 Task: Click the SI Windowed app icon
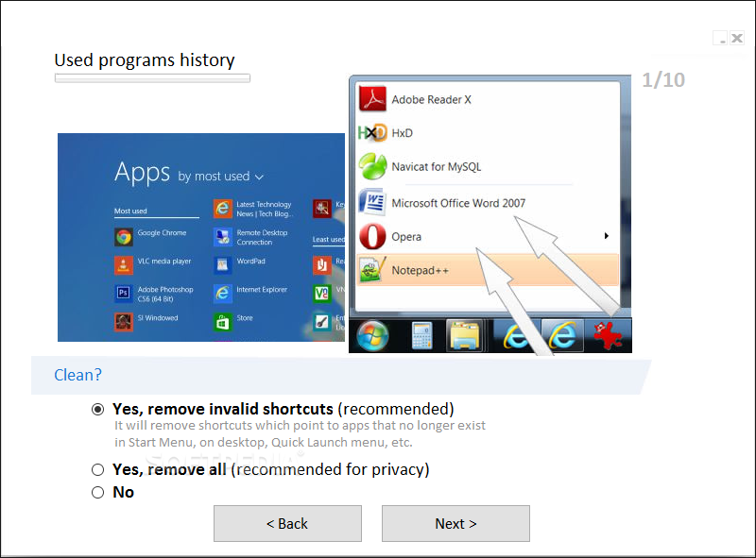[x=124, y=322]
